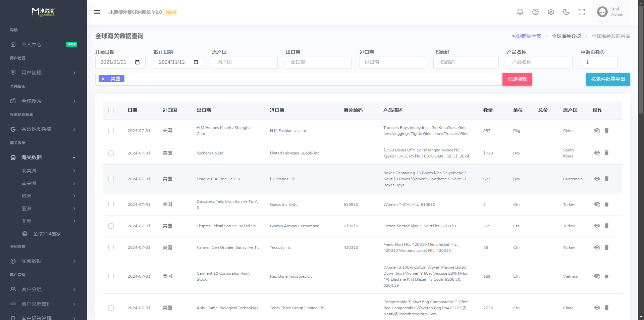Check the League C A Ltda row
This screenshot has height=320, width=644.
pos(111,179)
